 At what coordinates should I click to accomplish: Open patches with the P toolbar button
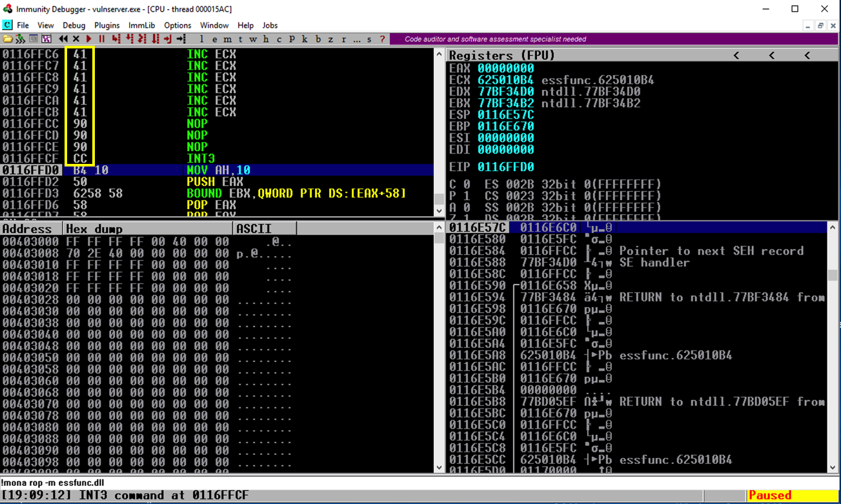pyautogui.click(x=292, y=39)
